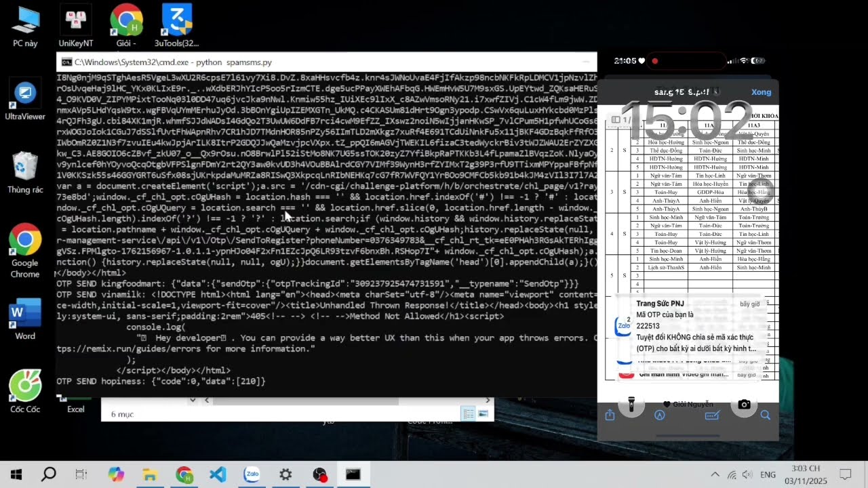Tap Xong on the phone screen
The width and height of the screenshot is (868, 488).
pos(761,92)
